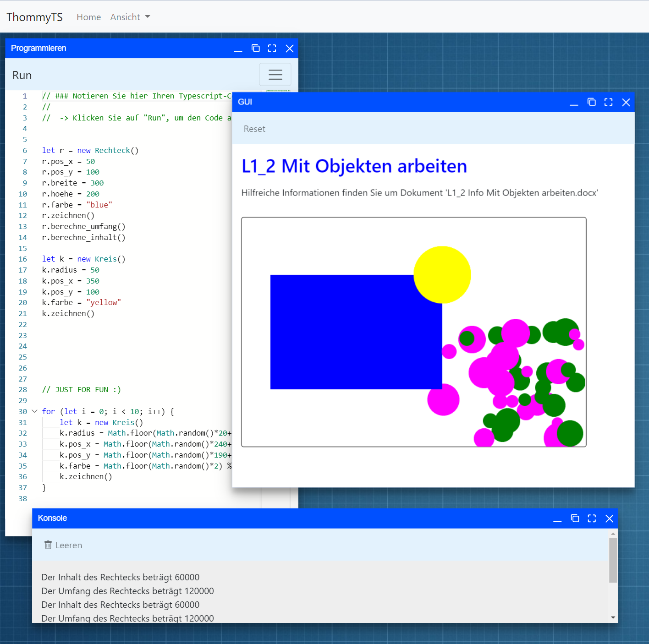649x644 pixels.
Task: Restore the GUI window using overlap icon
Action: click(x=591, y=102)
